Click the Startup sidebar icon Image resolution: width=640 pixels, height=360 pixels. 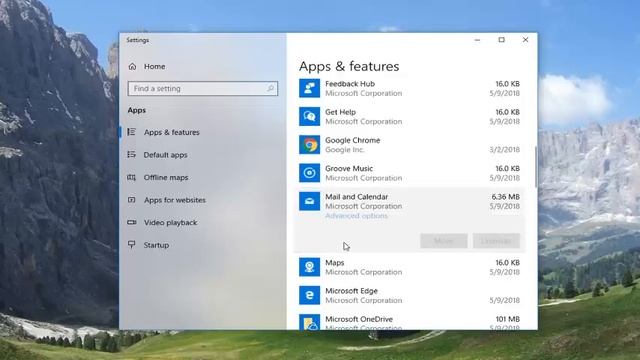tap(131, 245)
